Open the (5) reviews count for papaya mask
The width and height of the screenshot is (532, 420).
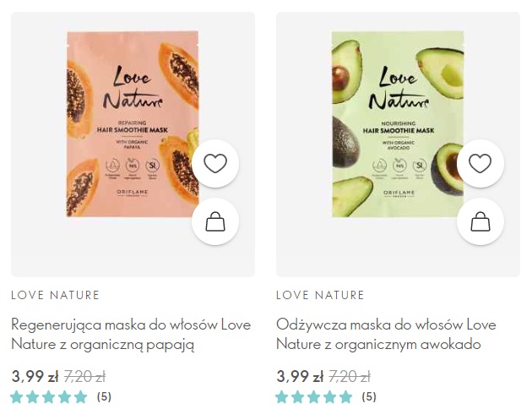coord(104,396)
